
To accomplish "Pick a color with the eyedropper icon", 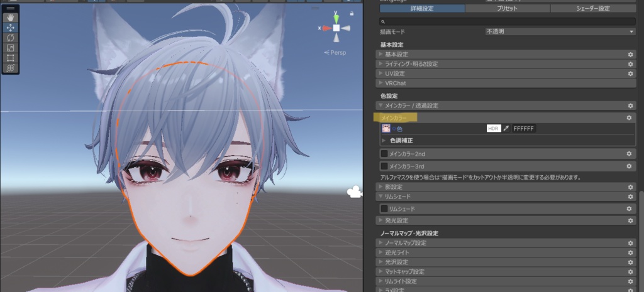I will pyautogui.click(x=506, y=129).
